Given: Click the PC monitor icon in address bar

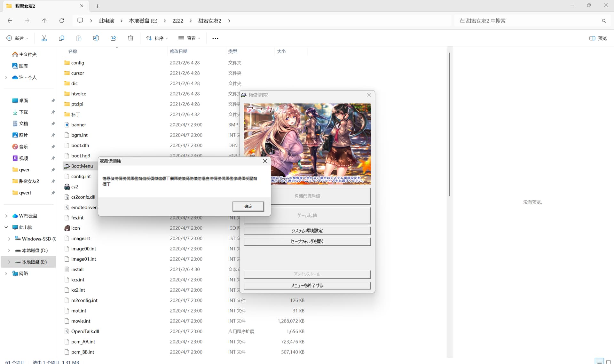Looking at the screenshot, I should tap(80, 20).
